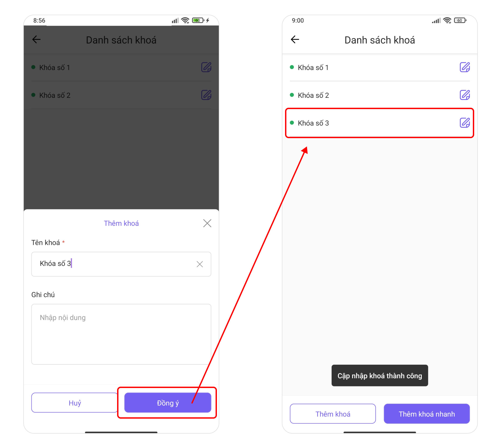Click the Huỷ button

click(75, 403)
